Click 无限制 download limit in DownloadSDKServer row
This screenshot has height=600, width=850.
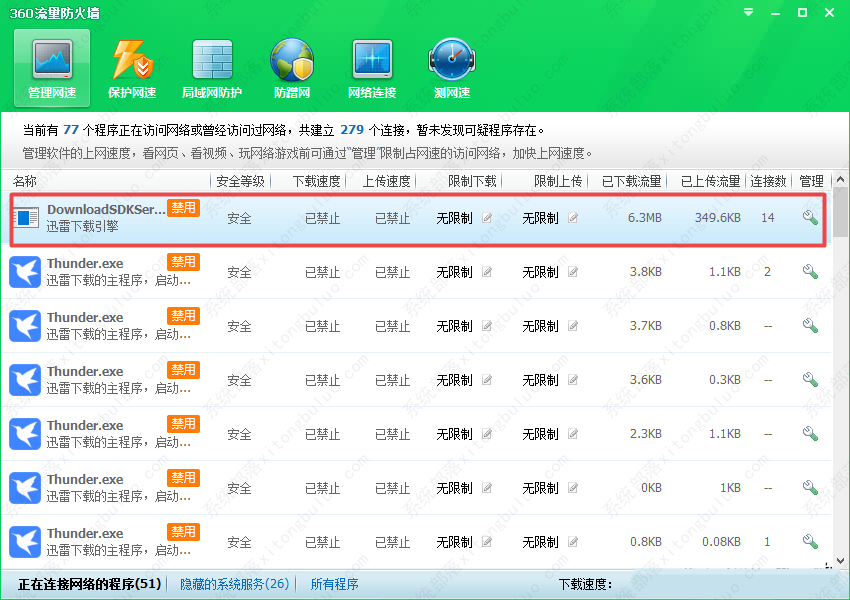click(x=454, y=218)
